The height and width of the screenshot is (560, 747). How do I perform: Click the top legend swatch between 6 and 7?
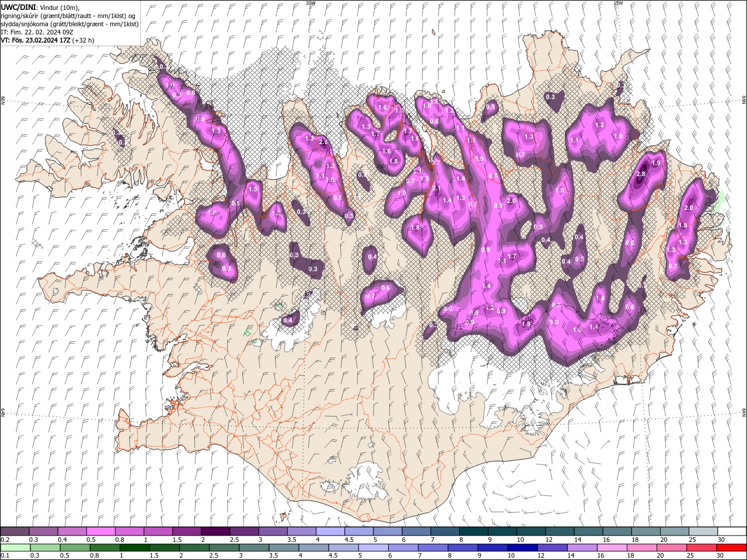click(416, 531)
